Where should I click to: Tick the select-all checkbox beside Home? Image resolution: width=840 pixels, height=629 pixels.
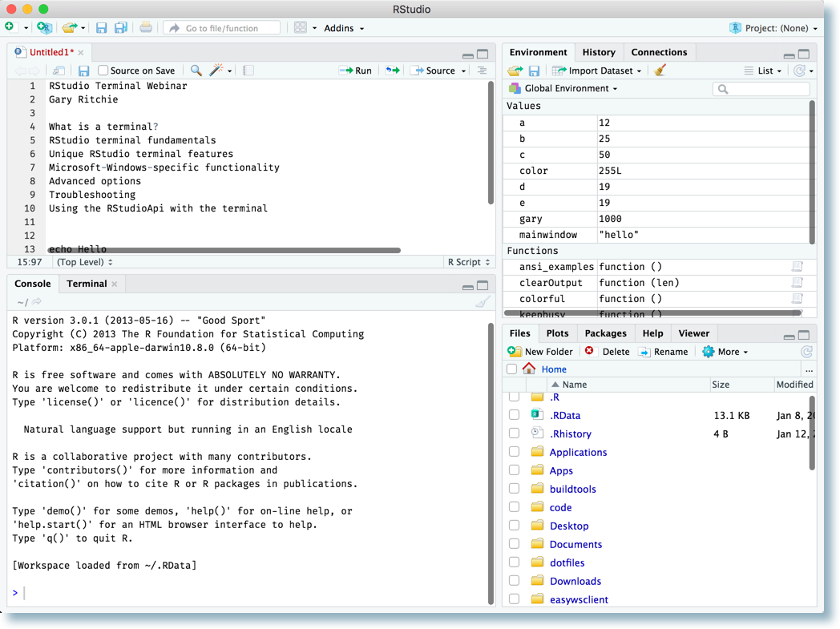click(x=511, y=369)
